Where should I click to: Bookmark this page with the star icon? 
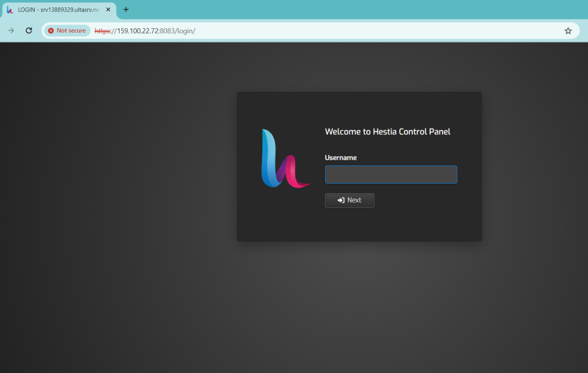568,31
